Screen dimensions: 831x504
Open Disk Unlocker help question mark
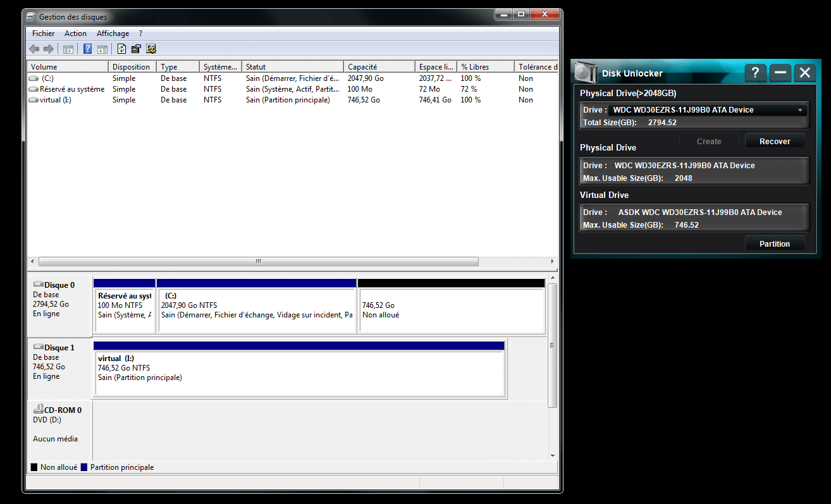(x=756, y=73)
